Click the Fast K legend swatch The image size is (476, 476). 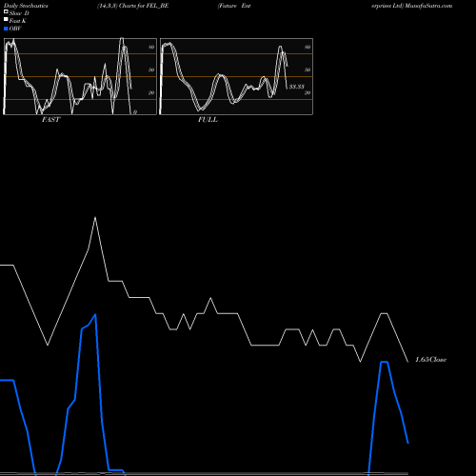point(6,20)
